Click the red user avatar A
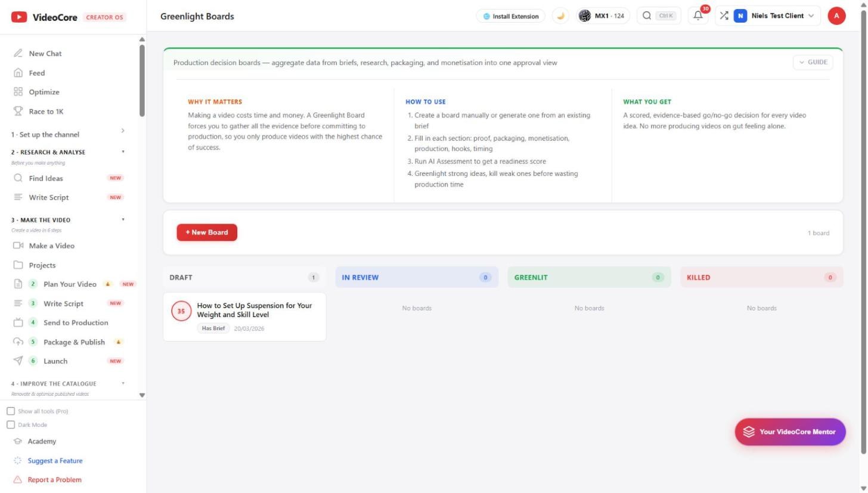Viewport: 868px width, 493px height. coord(836,16)
